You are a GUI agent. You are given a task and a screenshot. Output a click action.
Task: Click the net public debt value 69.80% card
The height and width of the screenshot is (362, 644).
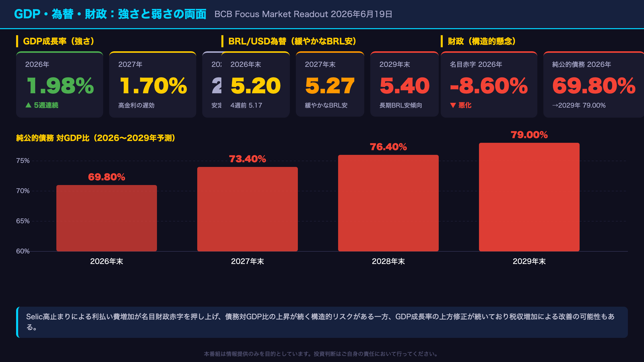click(594, 84)
